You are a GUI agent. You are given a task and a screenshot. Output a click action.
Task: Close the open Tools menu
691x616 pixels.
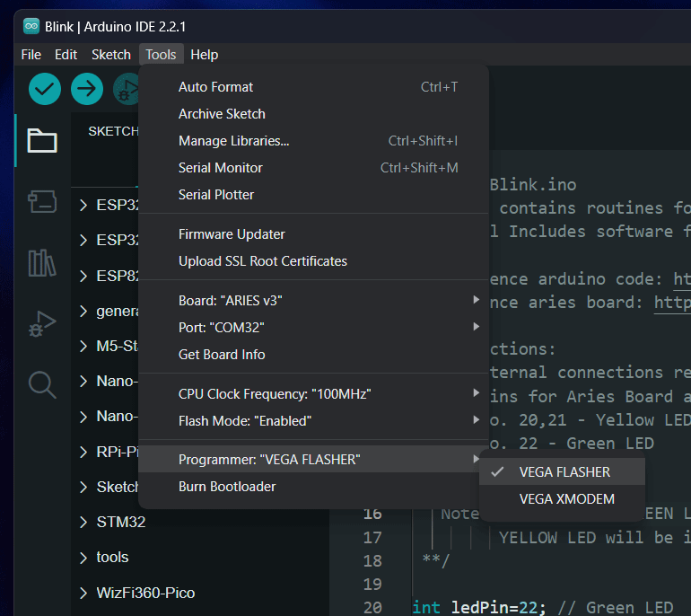click(x=161, y=55)
